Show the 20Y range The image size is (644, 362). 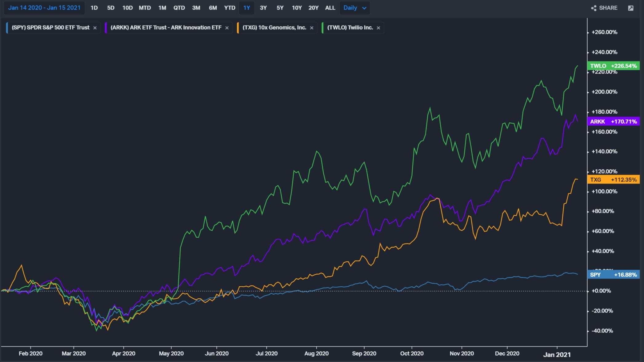click(x=314, y=8)
